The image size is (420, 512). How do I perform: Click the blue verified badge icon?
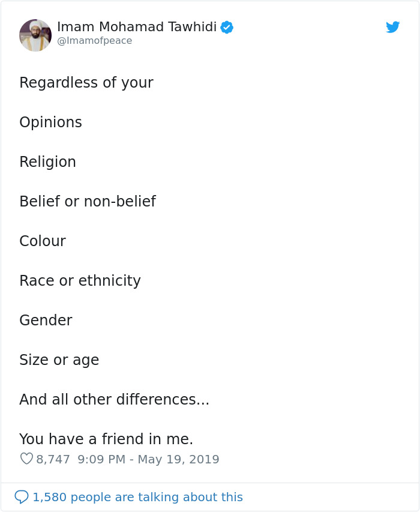click(227, 27)
